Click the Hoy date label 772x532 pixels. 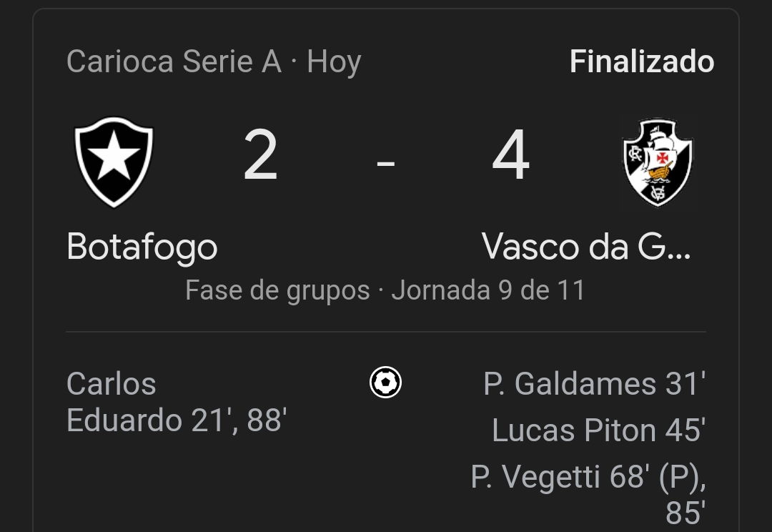click(335, 63)
